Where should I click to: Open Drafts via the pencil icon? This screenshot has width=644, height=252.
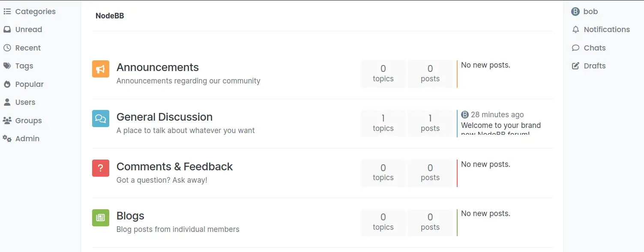[575, 66]
